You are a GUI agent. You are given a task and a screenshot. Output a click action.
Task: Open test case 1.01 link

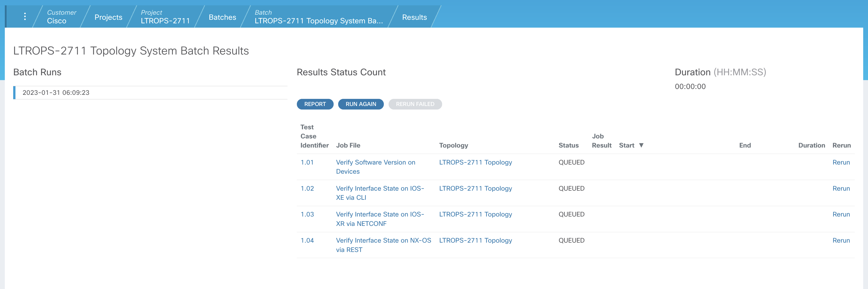pyautogui.click(x=307, y=162)
